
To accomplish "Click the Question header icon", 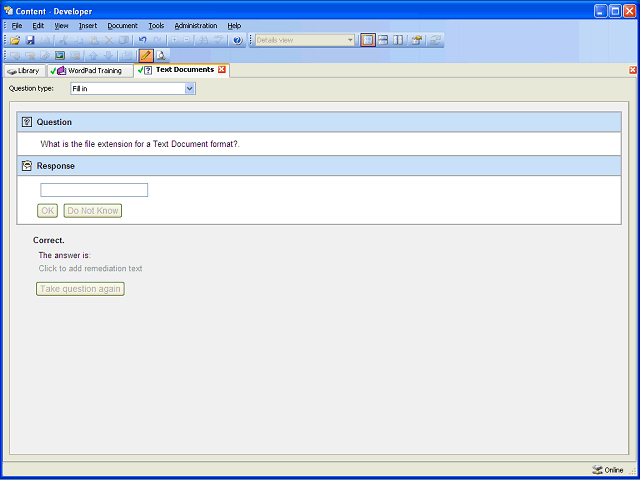I will (x=27, y=122).
